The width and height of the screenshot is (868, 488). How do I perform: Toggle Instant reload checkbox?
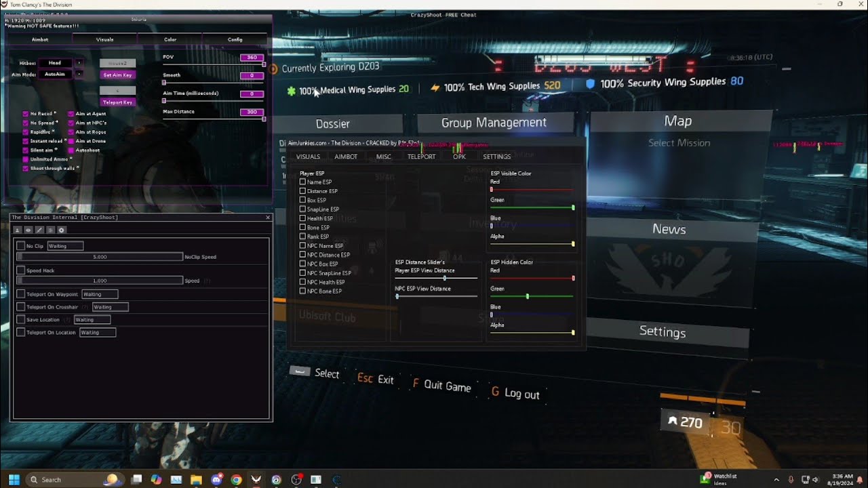pos(25,141)
